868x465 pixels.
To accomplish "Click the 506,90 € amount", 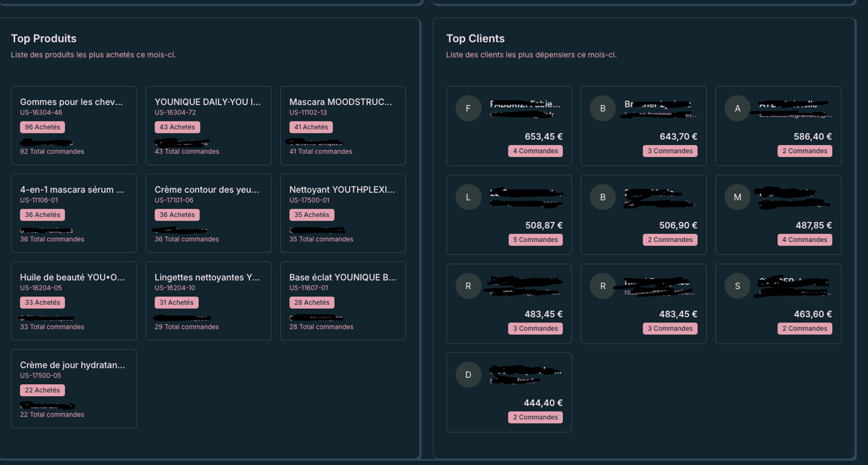I will 679,226.
